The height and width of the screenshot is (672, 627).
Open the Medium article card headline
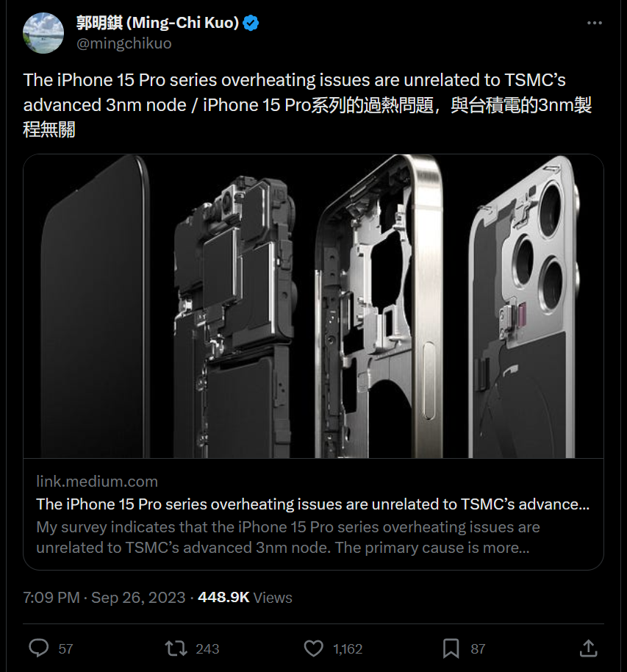pos(312,504)
